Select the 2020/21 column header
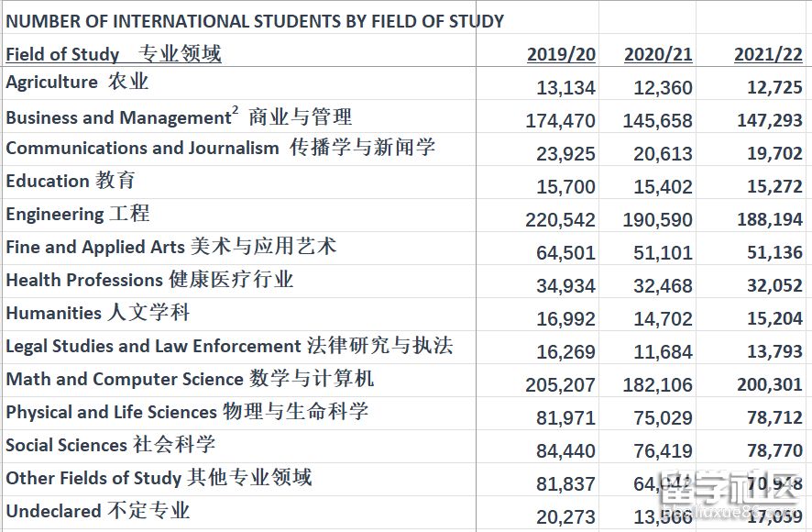 658,55
